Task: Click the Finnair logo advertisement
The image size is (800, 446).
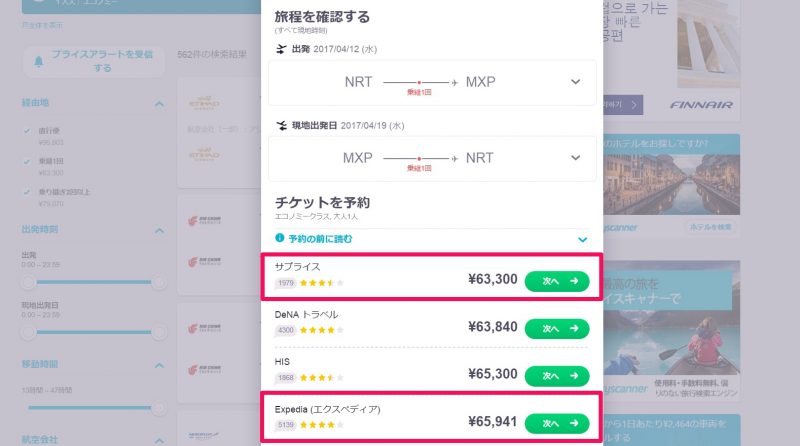Action: coord(701,105)
